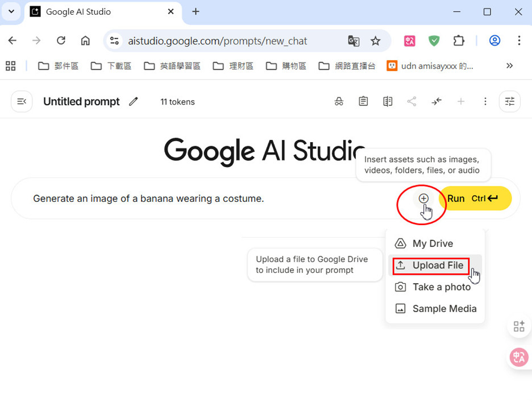Viewport: 532px width, 402px height.
Task: Open the apps grid in bookmarks bar
Action: tap(11, 66)
